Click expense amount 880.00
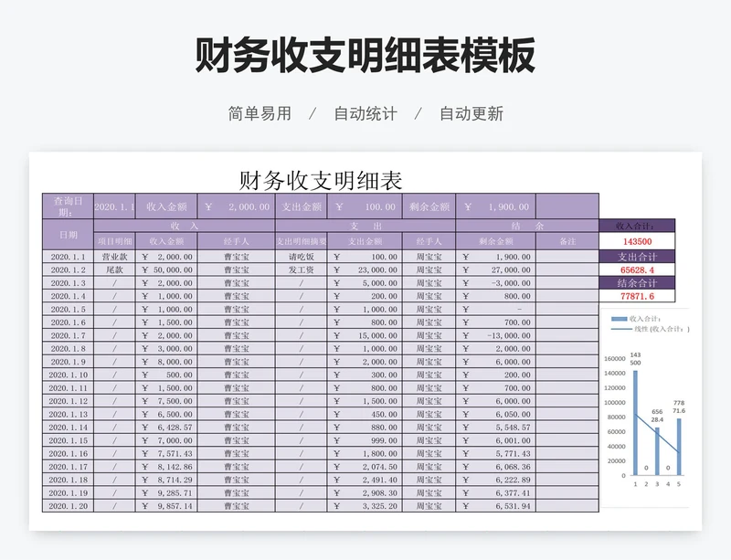This screenshot has width=731, height=560. coord(365,428)
